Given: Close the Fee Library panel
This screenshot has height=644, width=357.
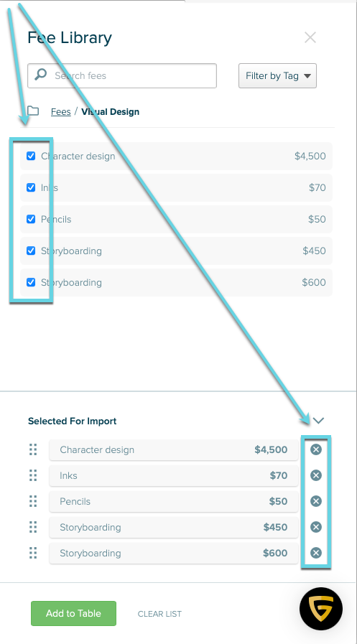Looking at the screenshot, I should (x=310, y=38).
